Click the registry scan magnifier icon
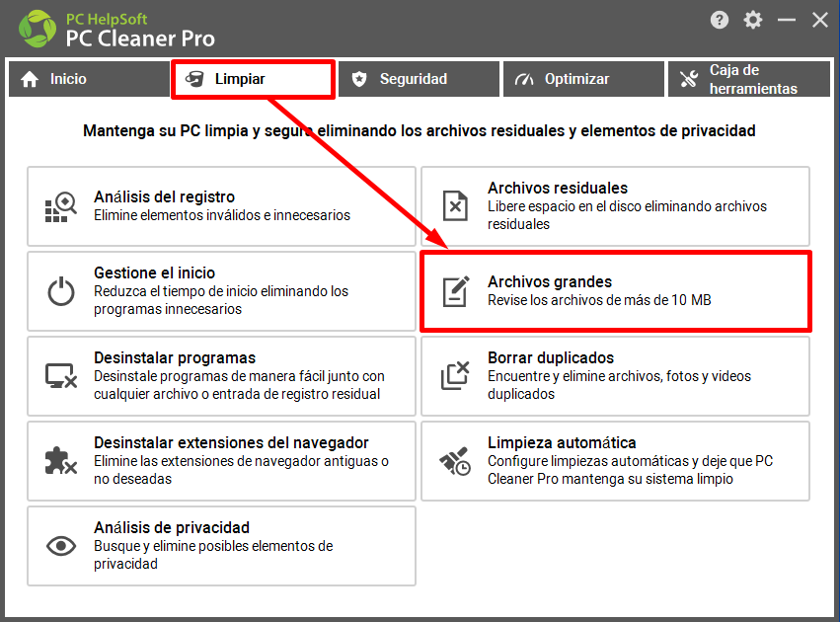Viewport: 840px width, 622px height. pos(60,206)
